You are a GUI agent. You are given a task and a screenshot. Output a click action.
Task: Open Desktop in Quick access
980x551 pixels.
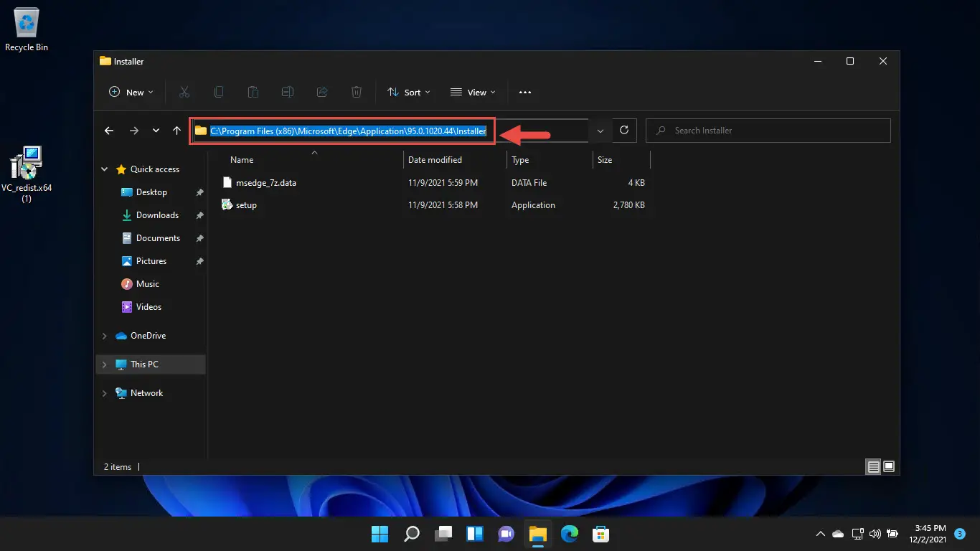tap(151, 192)
